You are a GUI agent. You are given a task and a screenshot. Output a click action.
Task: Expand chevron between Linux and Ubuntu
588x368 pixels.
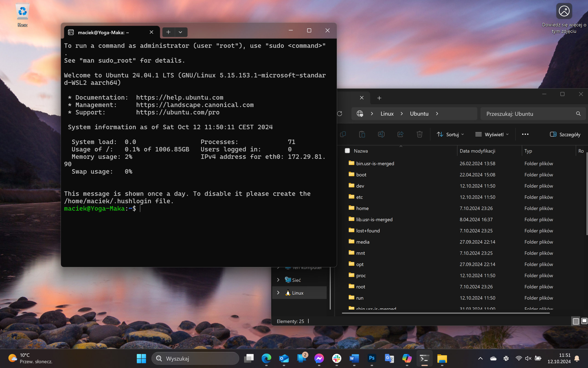(x=402, y=114)
